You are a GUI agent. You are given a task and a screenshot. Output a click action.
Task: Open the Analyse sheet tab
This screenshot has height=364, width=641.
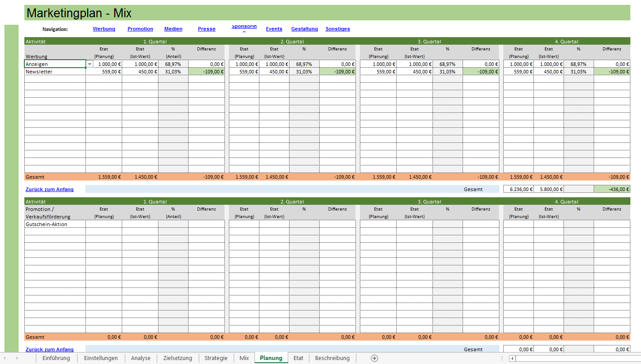141,358
